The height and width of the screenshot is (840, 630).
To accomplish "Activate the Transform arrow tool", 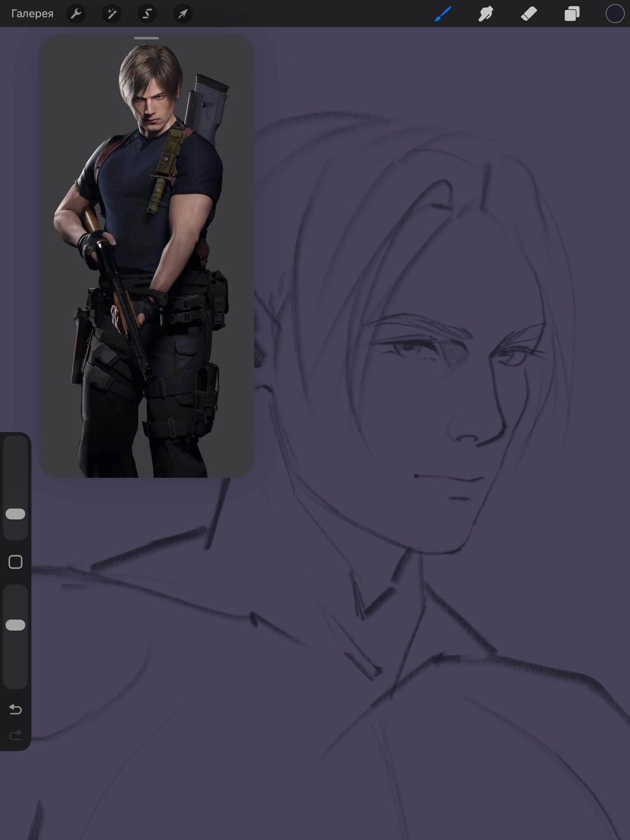I will coord(183,14).
